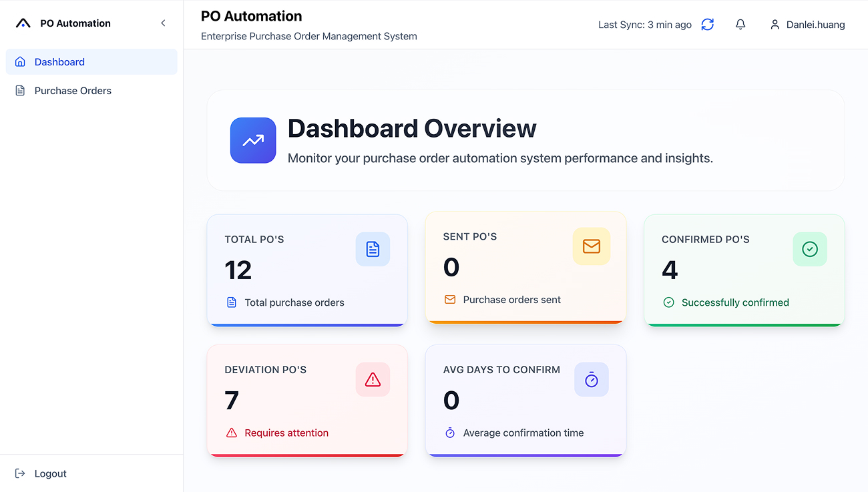Click the Danlei.huang account name
Screen dimensions: 868x492
[816, 24]
